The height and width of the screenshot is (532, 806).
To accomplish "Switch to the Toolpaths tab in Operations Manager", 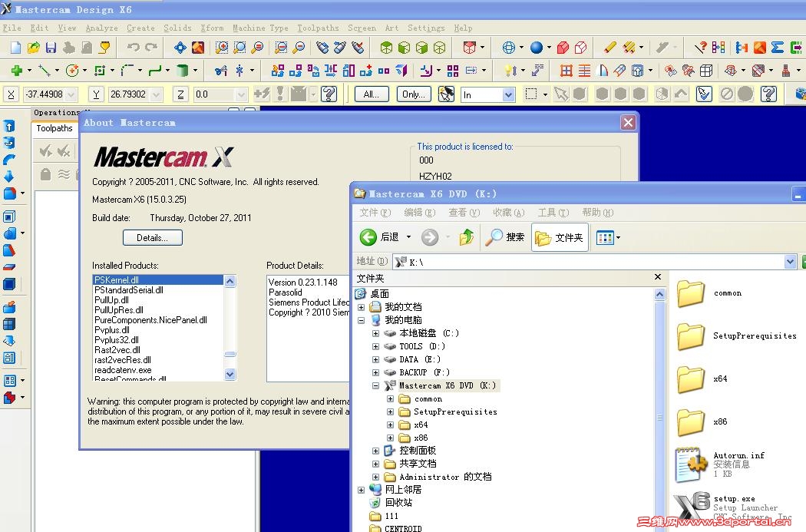I will click(55, 128).
